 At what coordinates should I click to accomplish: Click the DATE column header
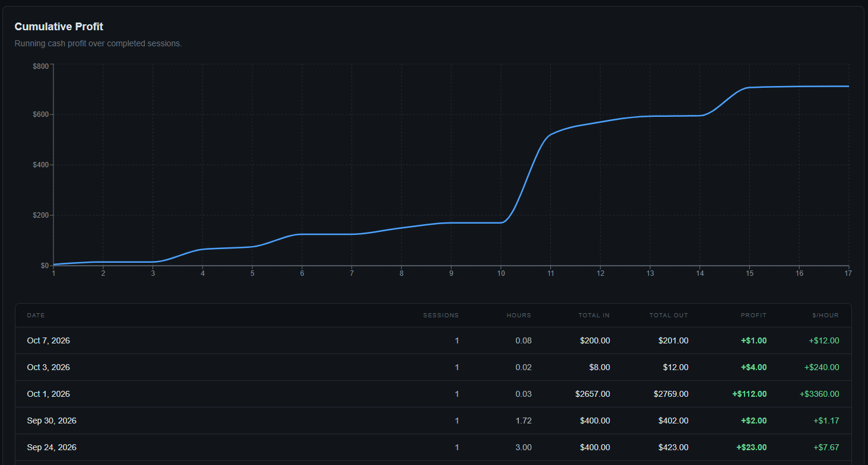[36, 316]
